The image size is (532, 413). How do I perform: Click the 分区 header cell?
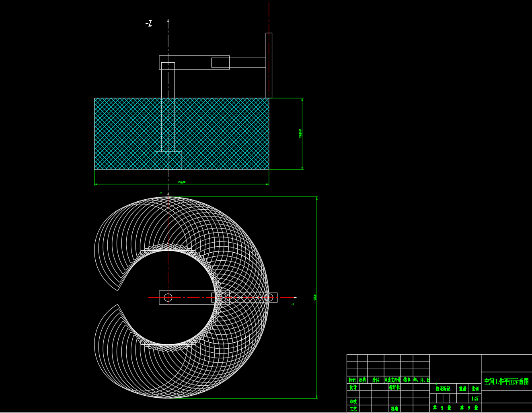click(376, 380)
